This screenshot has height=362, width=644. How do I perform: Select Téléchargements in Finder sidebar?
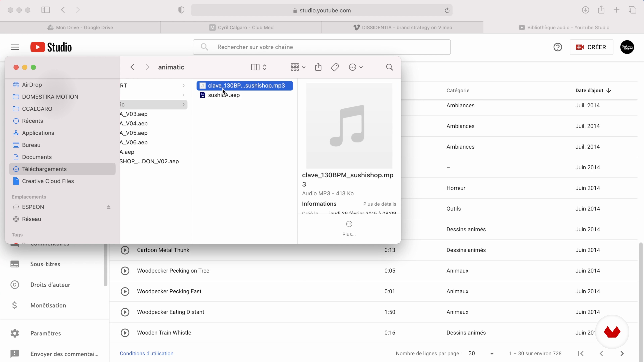point(62,169)
